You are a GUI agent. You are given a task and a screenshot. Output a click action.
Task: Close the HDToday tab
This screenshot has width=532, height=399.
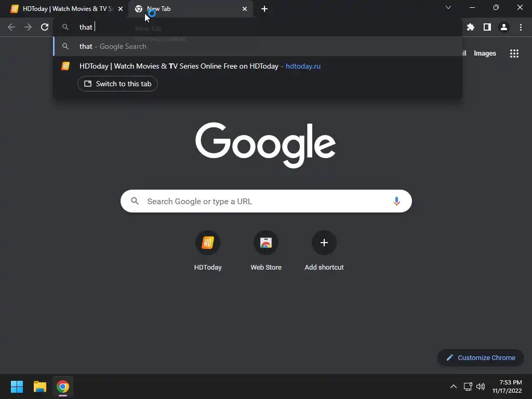(121, 9)
